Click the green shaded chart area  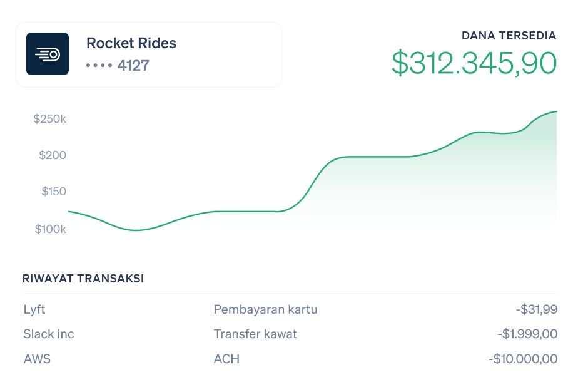pos(431,188)
